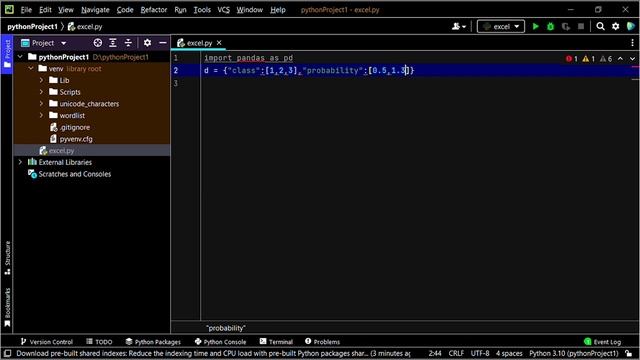Open Project panel options gear
The height and width of the screenshot is (360, 640).
tap(147, 43)
